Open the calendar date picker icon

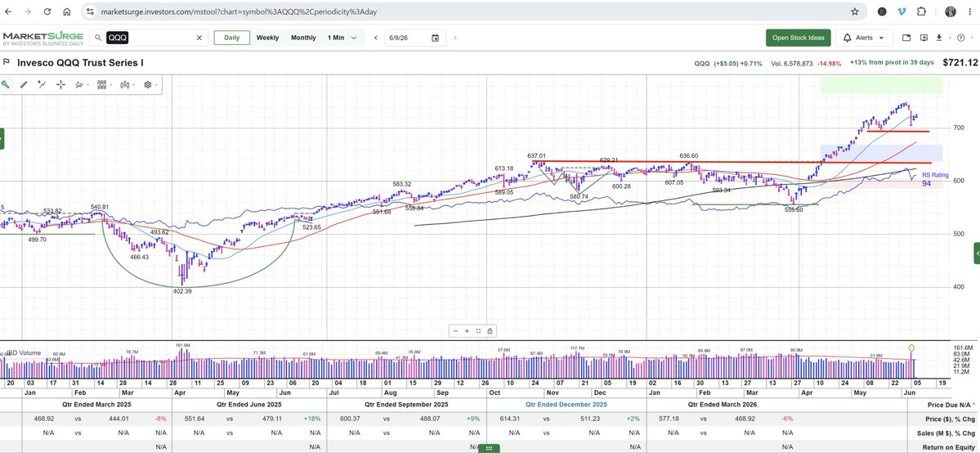(x=436, y=38)
